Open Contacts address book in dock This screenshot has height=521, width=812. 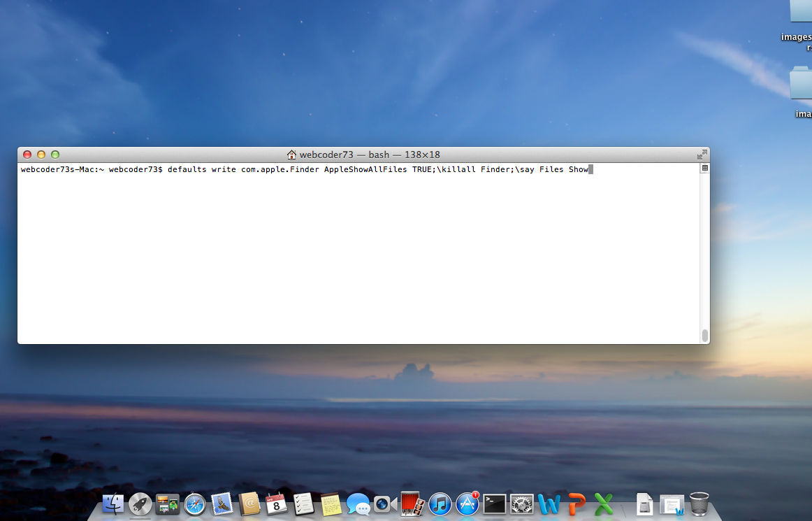[249, 504]
